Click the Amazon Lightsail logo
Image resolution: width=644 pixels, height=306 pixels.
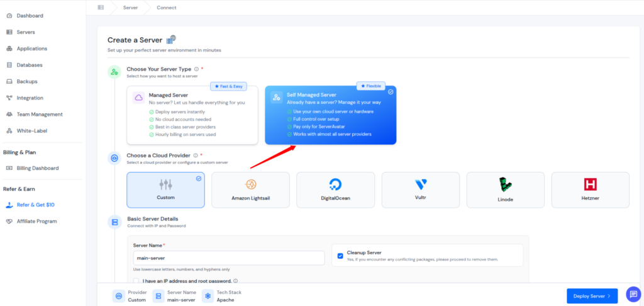click(250, 184)
